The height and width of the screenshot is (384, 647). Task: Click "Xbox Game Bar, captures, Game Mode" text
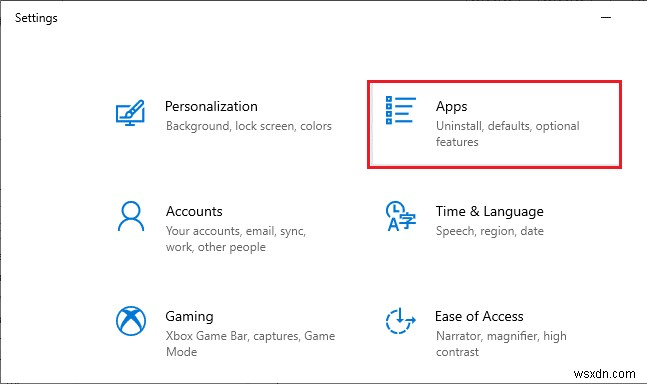pos(250,344)
